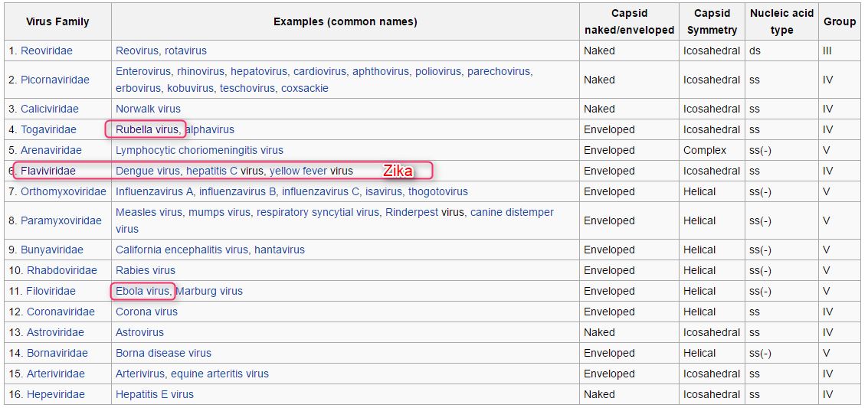Viewport: 868px width, 408px height.
Task: Click the Rabies virus link
Action: (x=146, y=270)
